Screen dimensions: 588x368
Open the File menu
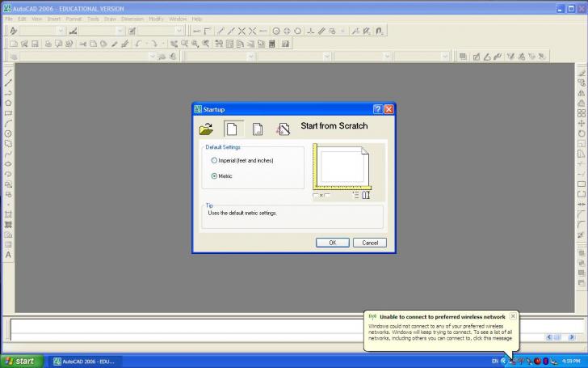point(9,19)
